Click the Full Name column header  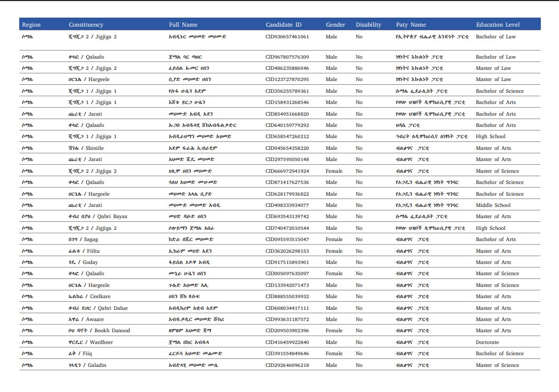(183, 25)
